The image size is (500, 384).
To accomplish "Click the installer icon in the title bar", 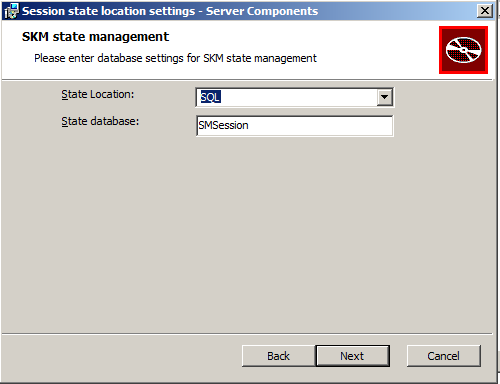I will click(x=11, y=11).
